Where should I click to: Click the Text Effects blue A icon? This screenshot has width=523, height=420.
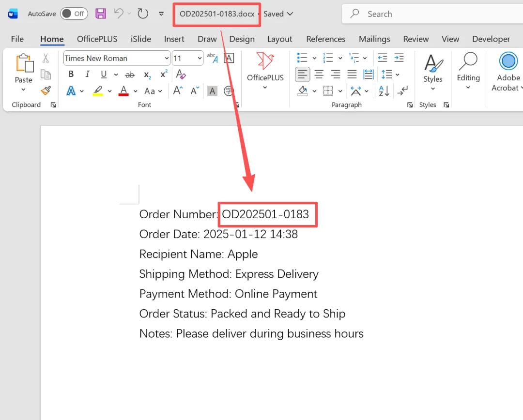[71, 90]
